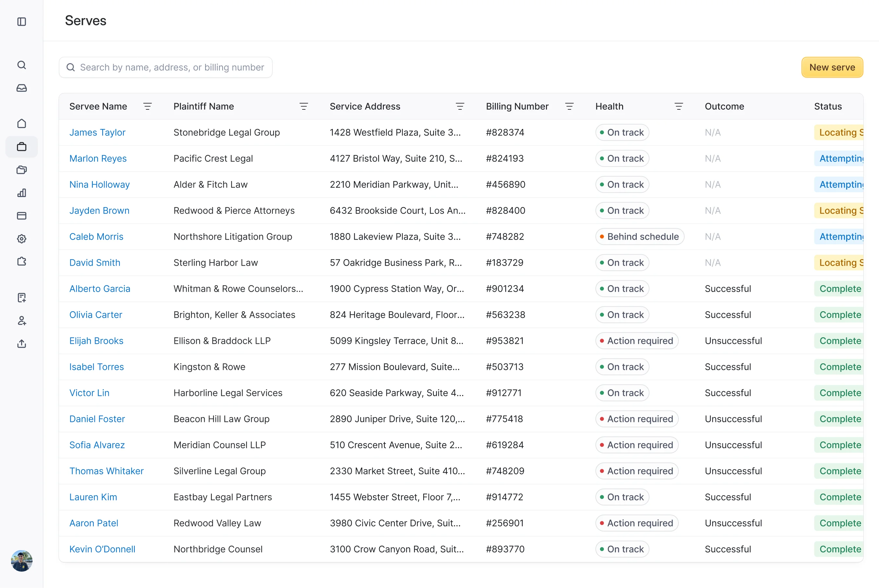Open sidebar search magnifier icon

tap(22, 65)
